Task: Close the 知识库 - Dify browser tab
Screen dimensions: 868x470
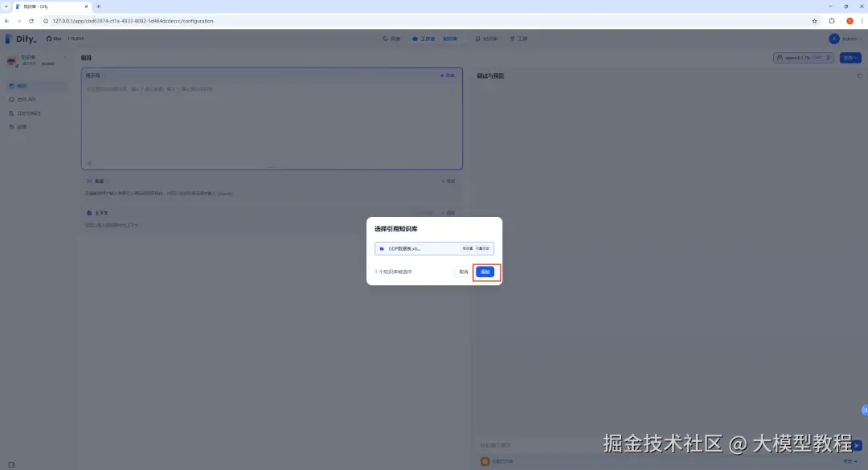Action: (86, 6)
